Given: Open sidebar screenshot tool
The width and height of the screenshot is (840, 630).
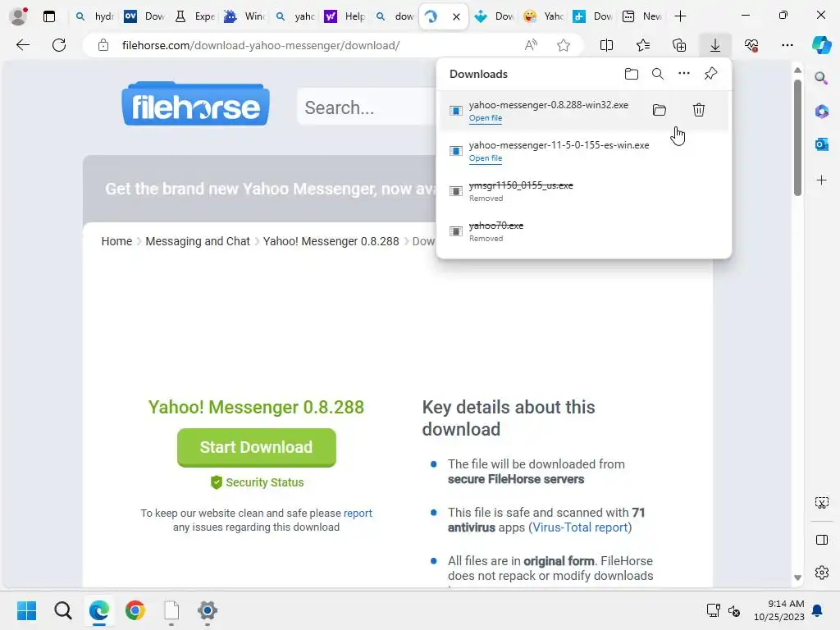Looking at the screenshot, I should 822,503.
